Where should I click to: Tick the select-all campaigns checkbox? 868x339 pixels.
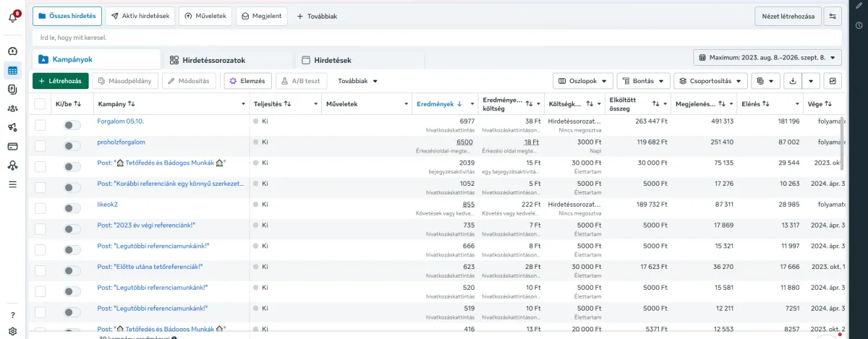pos(41,104)
